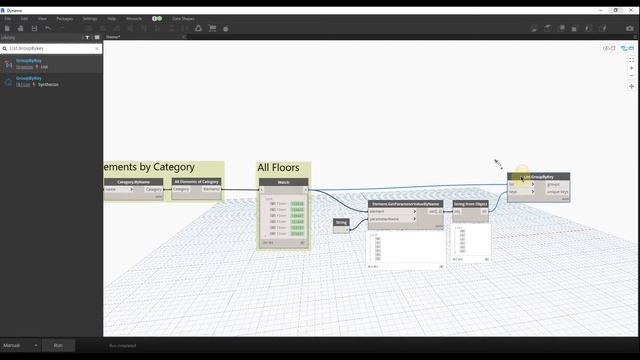Save the graph with the Save icon
Screen dimensions: 640x360
tap(34, 28)
